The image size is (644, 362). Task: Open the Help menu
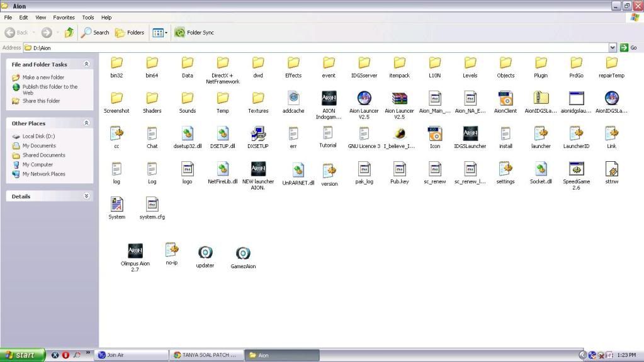[x=106, y=18]
